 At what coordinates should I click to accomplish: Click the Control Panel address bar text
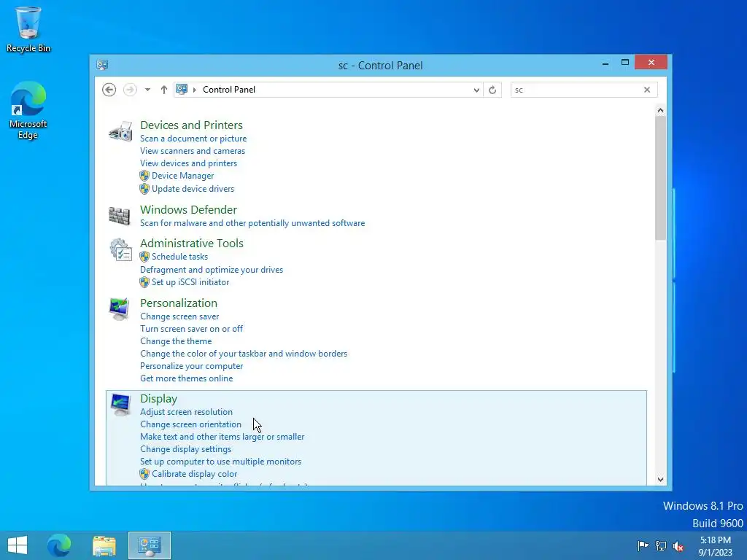[228, 90]
